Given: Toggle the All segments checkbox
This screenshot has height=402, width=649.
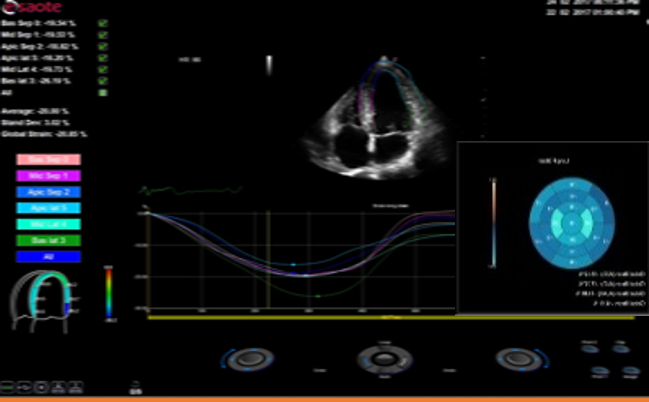Looking at the screenshot, I should (x=103, y=94).
